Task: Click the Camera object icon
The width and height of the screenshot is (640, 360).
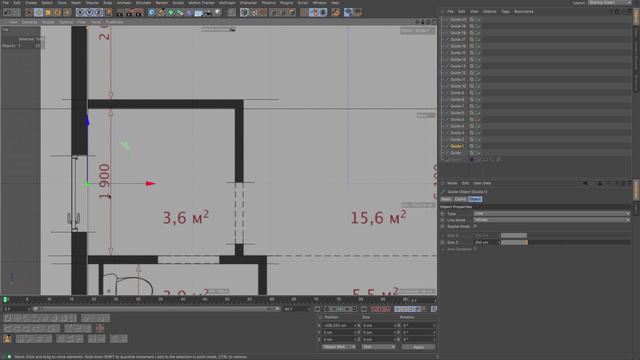Action: (x=208, y=13)
